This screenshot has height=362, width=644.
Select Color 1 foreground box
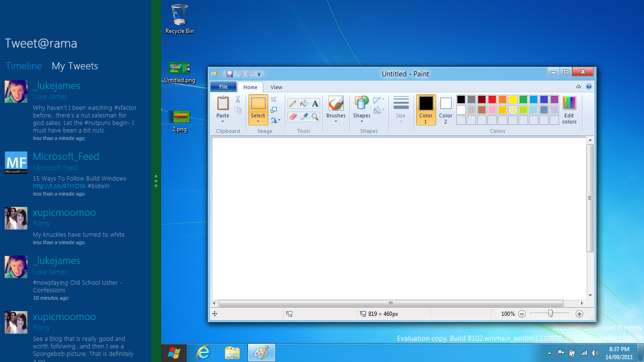click(426, 110)
